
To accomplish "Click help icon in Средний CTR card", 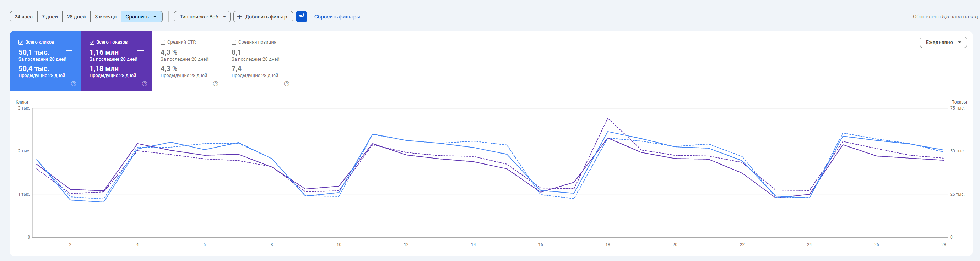I will click(216, 84).
